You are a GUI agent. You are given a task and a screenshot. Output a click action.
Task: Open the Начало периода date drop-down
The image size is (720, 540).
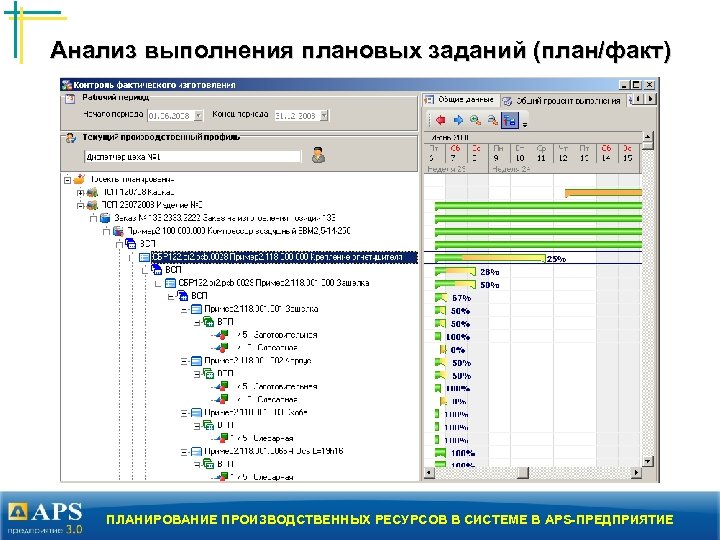click(198, 116)
